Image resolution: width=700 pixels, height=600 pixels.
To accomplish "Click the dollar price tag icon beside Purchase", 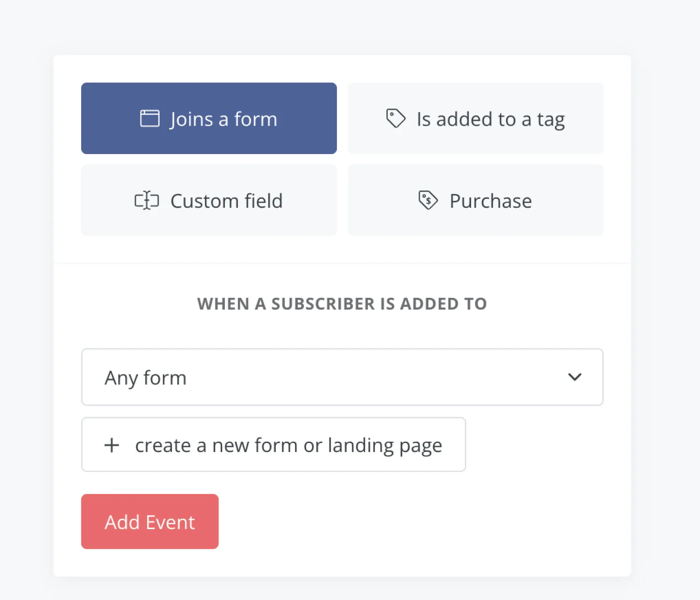I will [428, 200].
